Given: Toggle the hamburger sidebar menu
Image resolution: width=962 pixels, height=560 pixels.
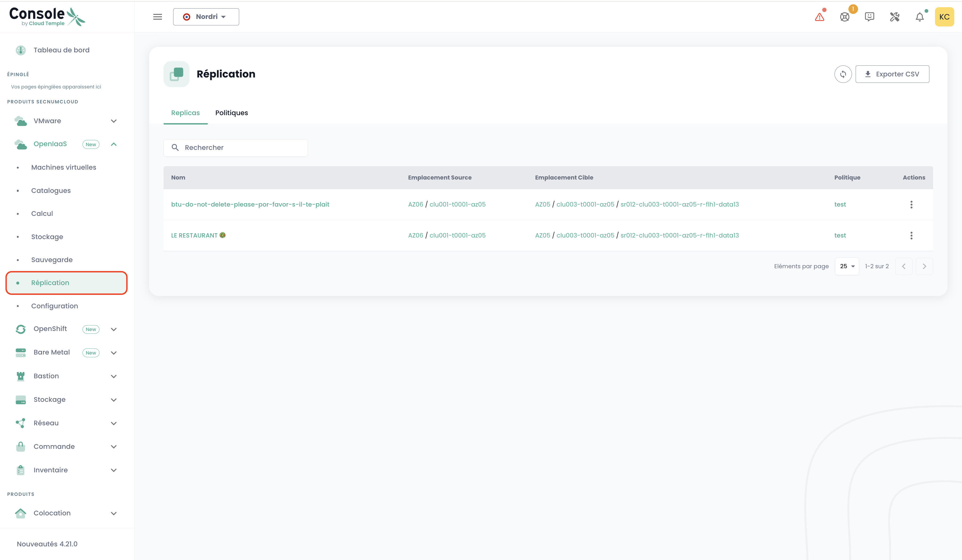Looking at the screenshot, I should [158, 17].
